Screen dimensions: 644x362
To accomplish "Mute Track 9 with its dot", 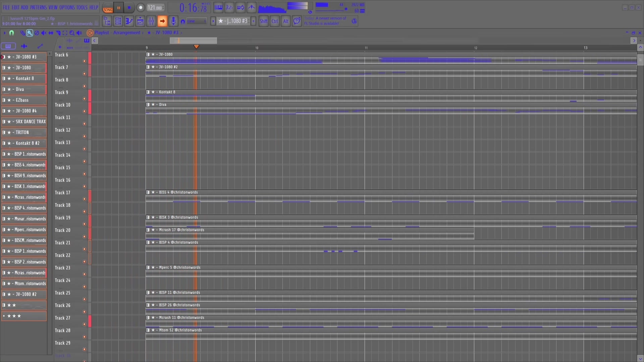I will [84, 99].
